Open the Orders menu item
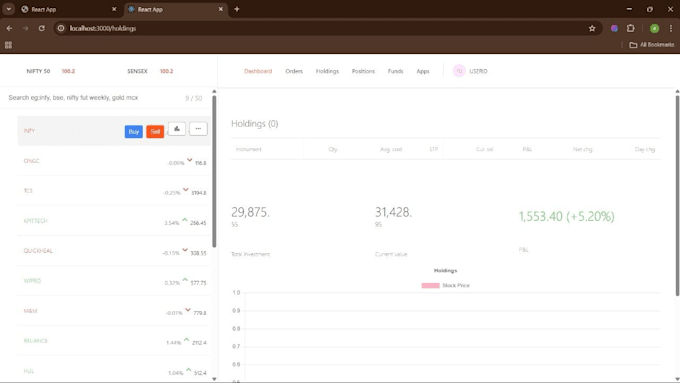This screenshot has width=680, height=383. pyautogui.click(x=294, y=71)
